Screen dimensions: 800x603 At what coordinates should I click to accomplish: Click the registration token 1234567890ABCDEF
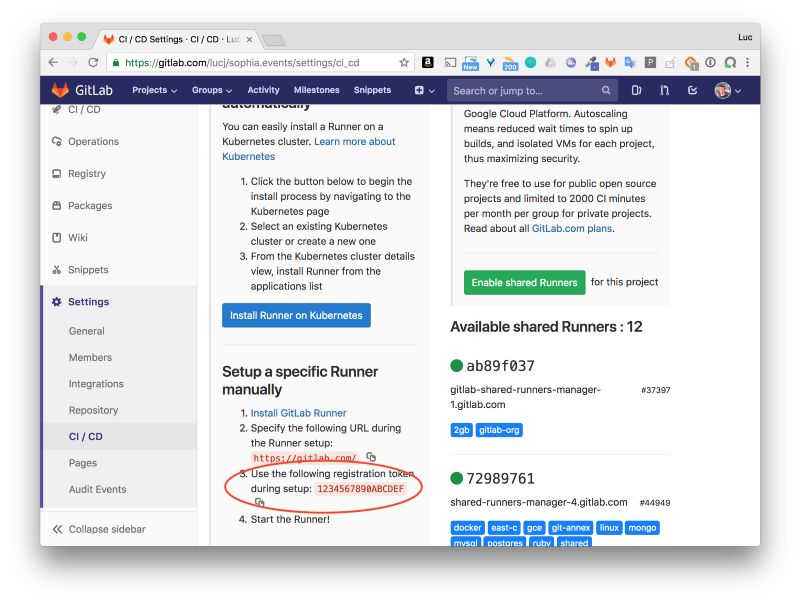click(361, 489)
